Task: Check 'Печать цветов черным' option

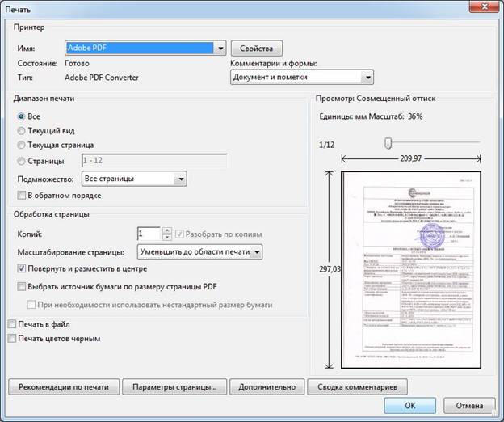Action: [12, 338]
